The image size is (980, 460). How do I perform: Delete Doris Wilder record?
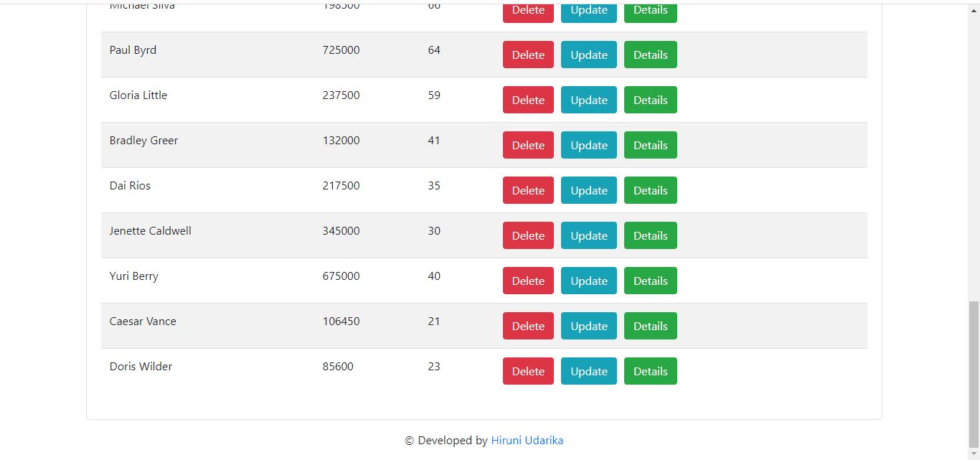coord(528,371)
